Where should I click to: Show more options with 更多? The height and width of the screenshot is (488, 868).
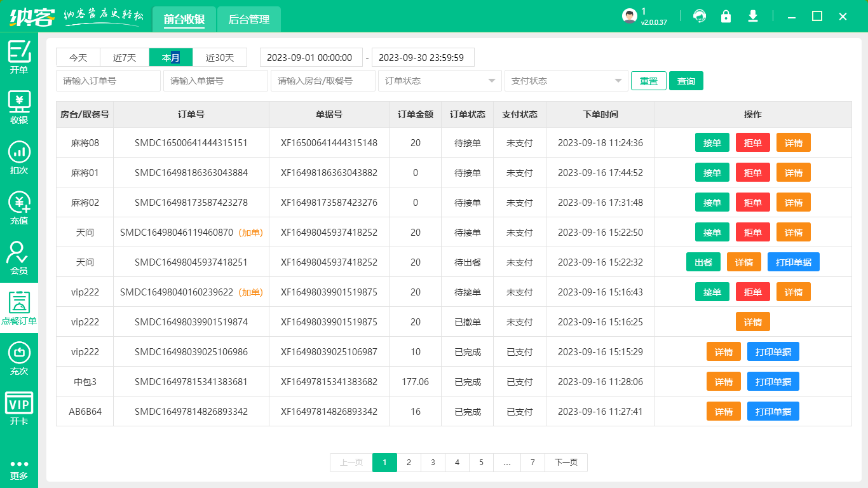click(19, 469)
